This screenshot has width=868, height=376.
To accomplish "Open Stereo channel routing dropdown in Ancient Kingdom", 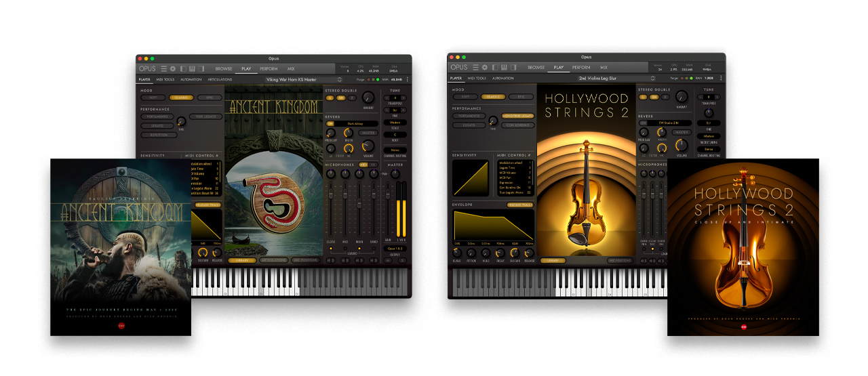I will (395, 150).
